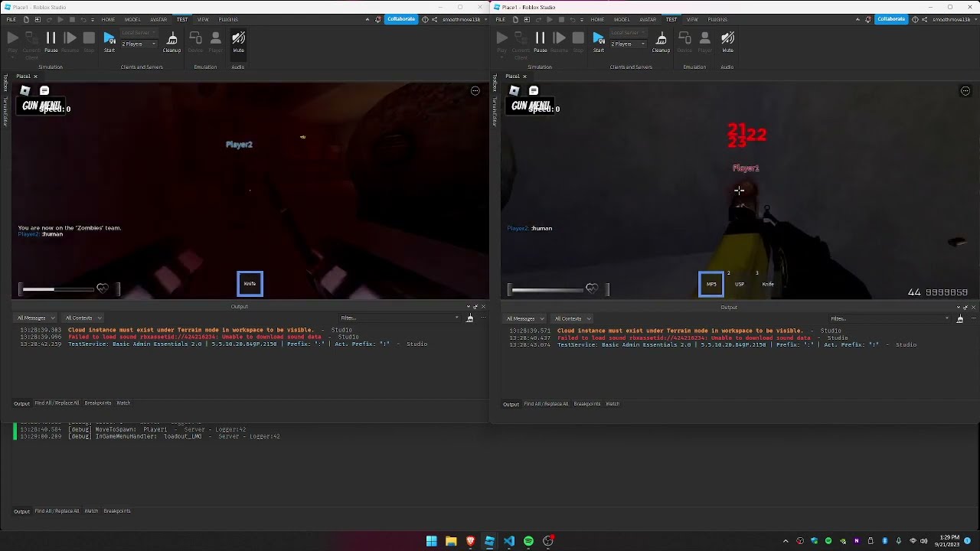Open Watch tab in right window
This screenshot has height=551, width=980.
point(612,404)
